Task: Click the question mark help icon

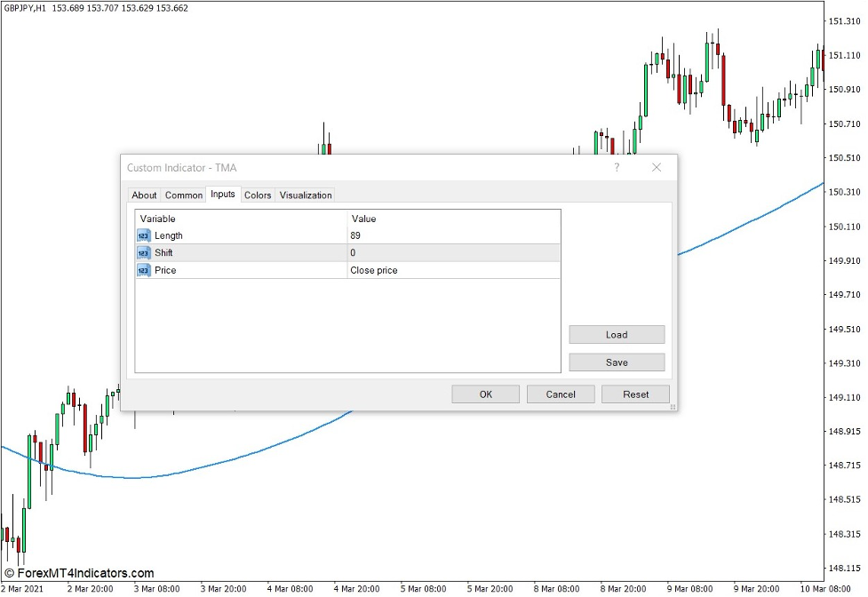Action: pos(617,167)
